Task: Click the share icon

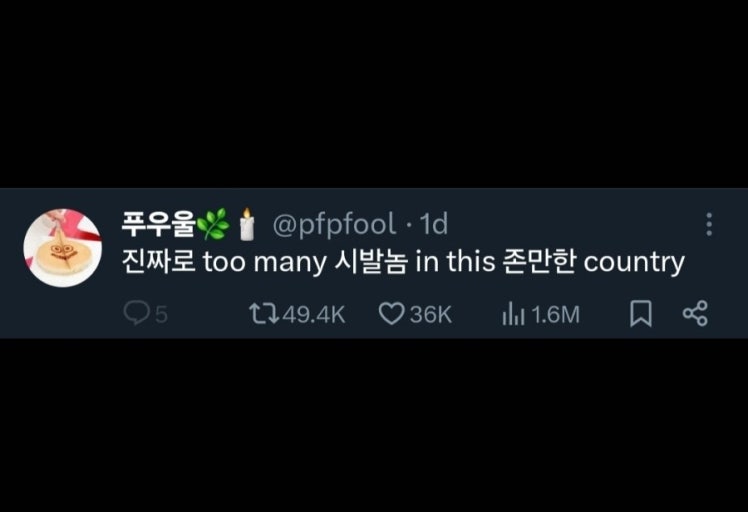Action: pos(695,313)
